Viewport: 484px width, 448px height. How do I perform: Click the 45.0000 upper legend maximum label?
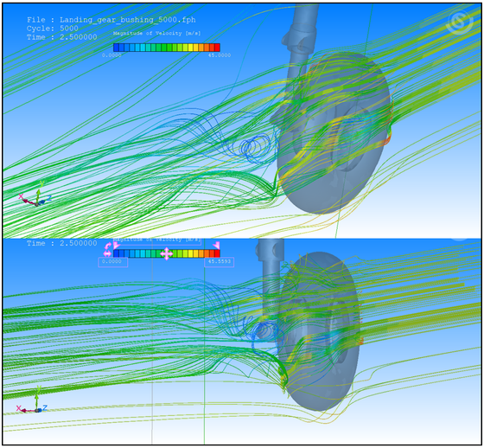pyautogui.click(x=220, y=55)
